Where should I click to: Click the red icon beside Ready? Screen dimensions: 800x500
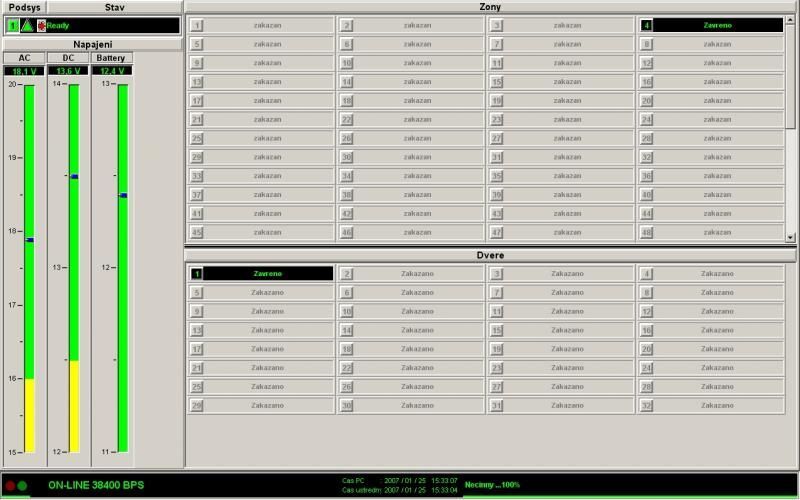tap(41, 26)
